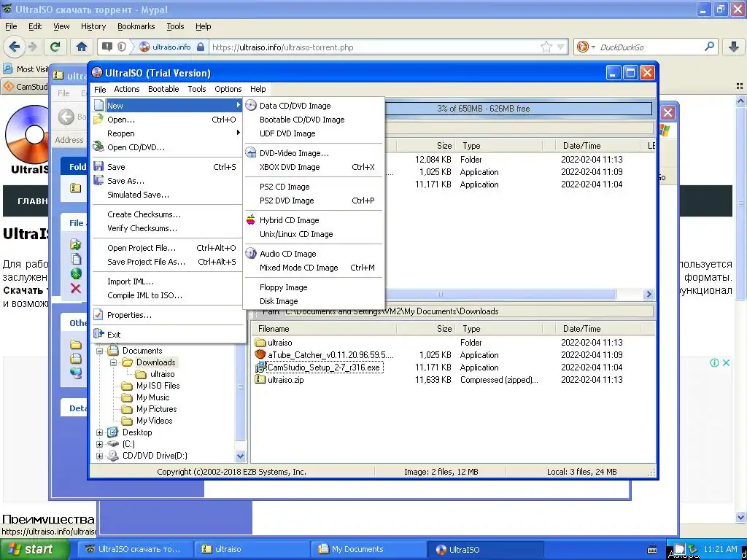Choose Bootable CD/DVD Image
The width and height of the screenshot is (747, 560).
[314, 120]
